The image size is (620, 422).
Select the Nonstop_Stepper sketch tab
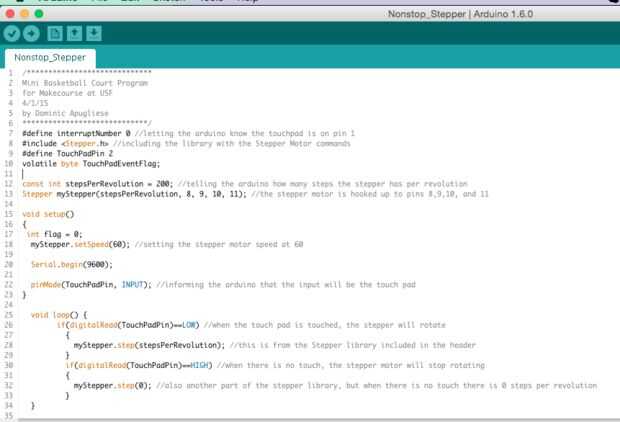click(50, 58)
